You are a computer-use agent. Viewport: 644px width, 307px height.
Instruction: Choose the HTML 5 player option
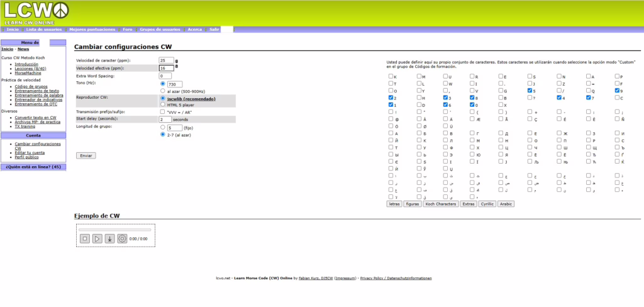coord(163,104)
